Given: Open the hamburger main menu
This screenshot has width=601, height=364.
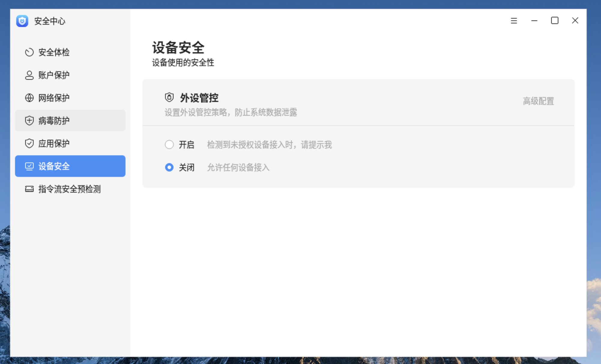Looking at the screenshot, I should point(514,21).
